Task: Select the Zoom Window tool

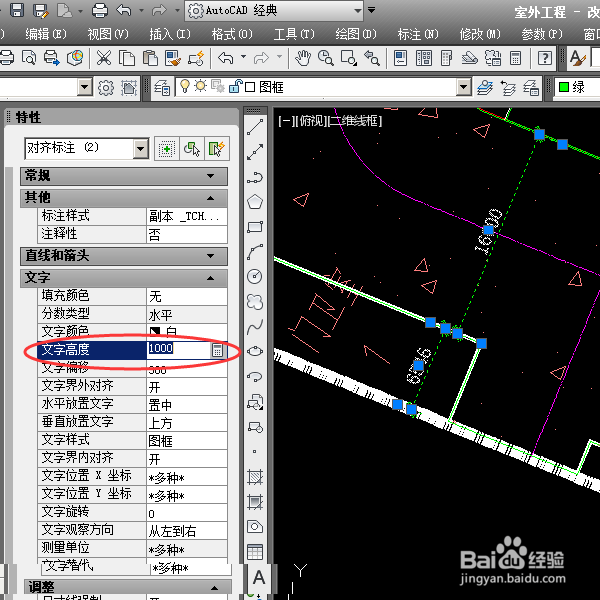Action: pyautogui.click(x=349, y=58)
